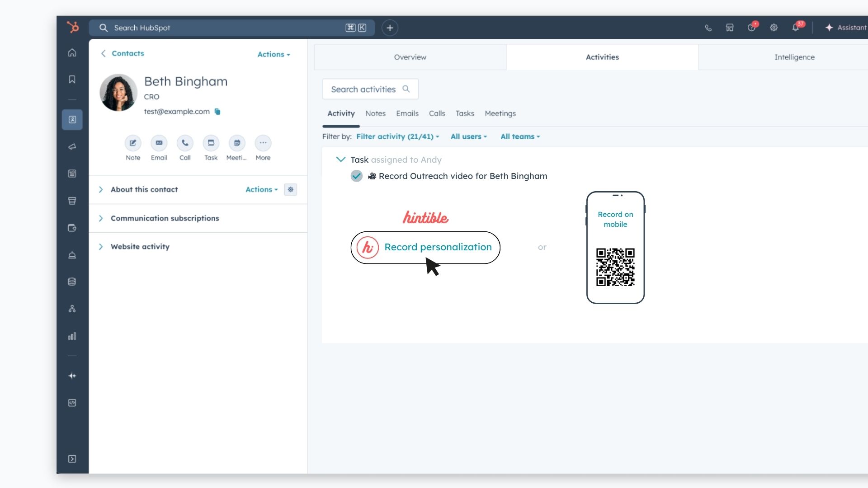Open the Reporting bar-chart icon in sidebar

click(x=72, y=336)
